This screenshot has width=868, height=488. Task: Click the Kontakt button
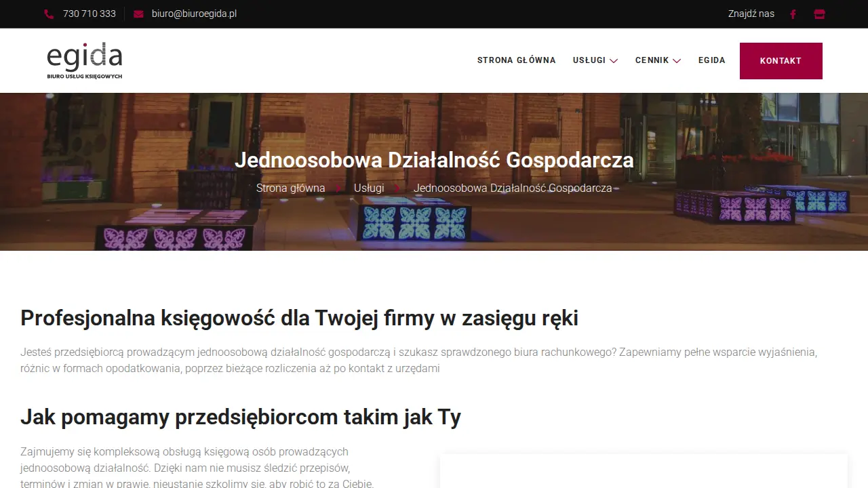point(781,61)
